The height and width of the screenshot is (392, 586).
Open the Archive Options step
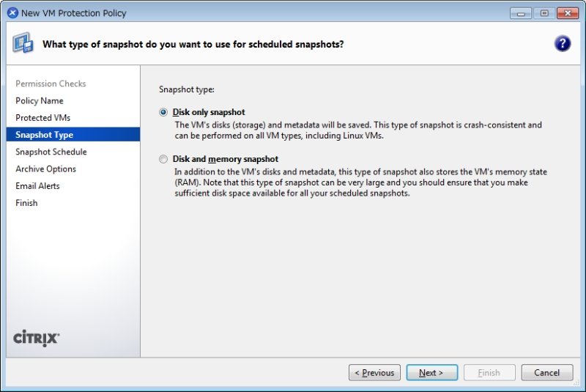[45, 169]
